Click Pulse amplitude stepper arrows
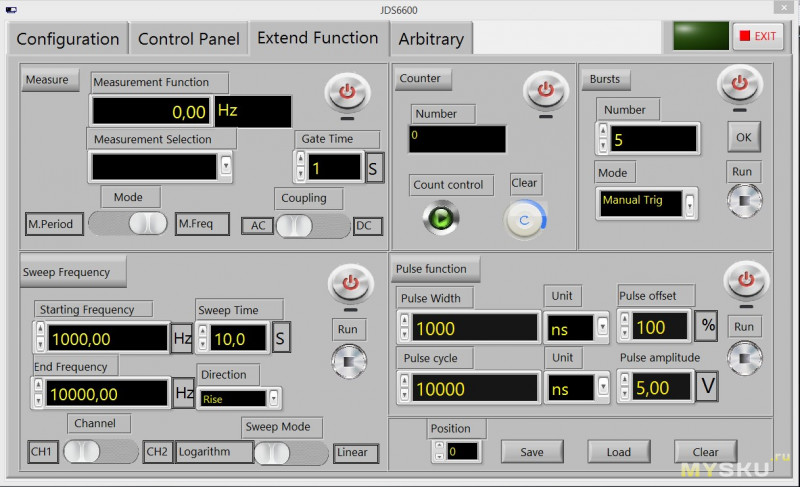The height and width of the screenshot is (487, 800). click(x=624, y=387)
